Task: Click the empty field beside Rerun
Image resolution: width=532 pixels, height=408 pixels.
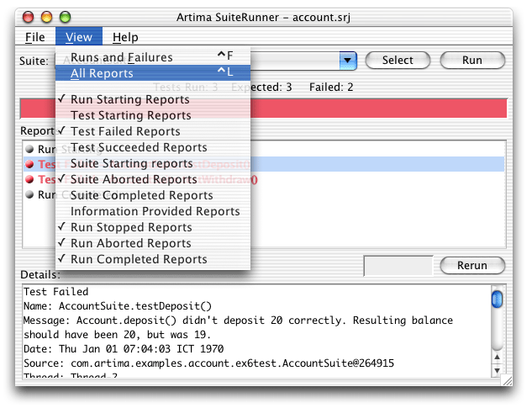Action: click(398, 266)
